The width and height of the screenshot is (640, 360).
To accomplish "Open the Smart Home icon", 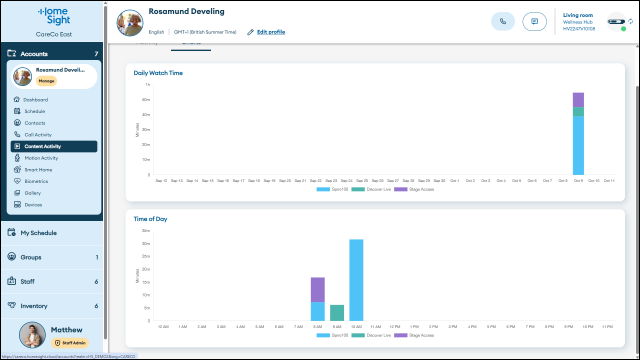I will pyautogui.click(x=17, y=169).
